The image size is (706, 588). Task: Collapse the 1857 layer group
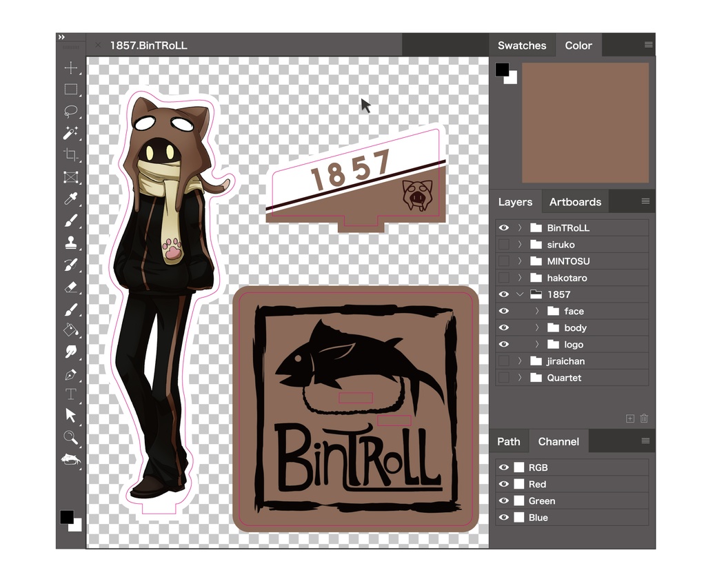point(518,294)
